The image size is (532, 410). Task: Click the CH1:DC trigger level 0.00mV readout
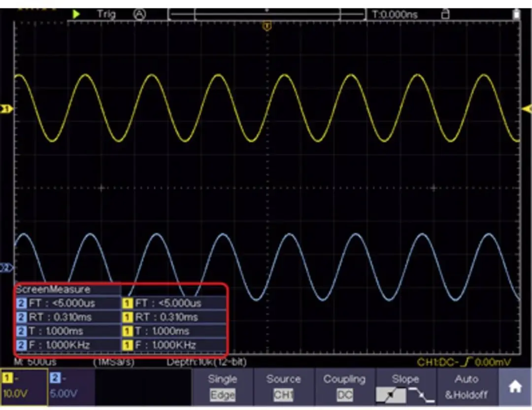[464, 363]
